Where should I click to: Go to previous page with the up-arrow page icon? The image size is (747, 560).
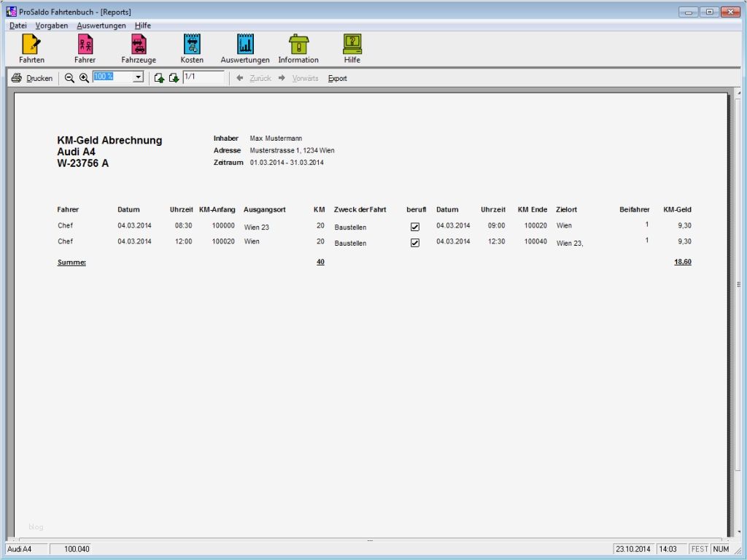click(159, 78)
